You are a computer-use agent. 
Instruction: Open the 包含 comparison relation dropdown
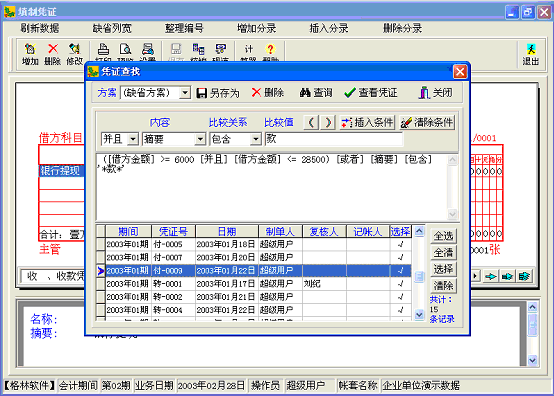(255, 139)
